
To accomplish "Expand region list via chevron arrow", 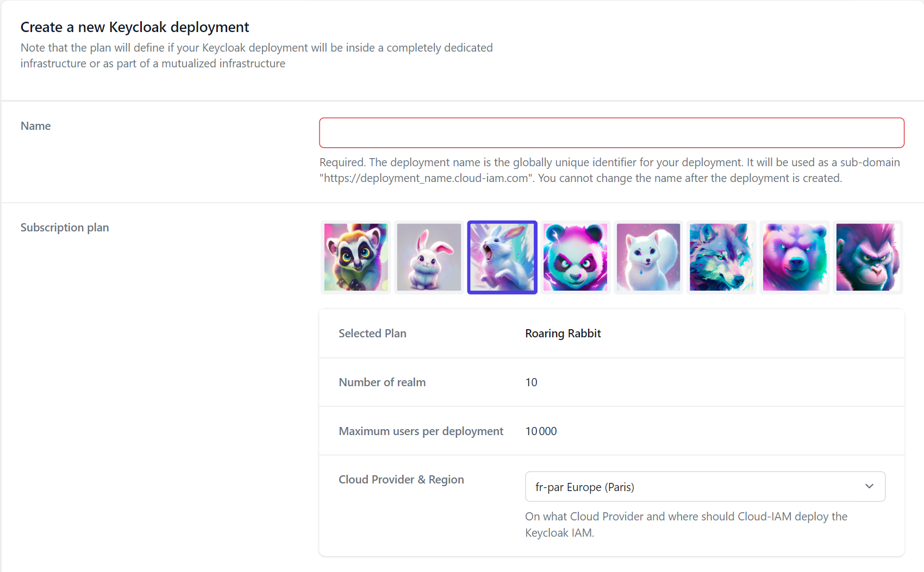I will (869, 486).
